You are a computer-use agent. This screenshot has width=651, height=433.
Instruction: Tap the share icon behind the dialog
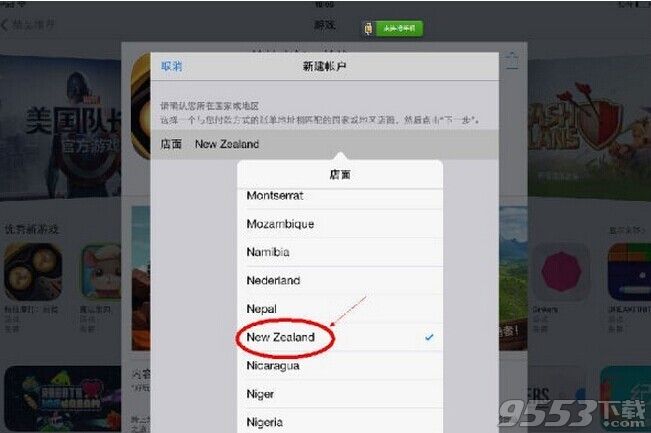pyautogui.click(x=513, y=61)
